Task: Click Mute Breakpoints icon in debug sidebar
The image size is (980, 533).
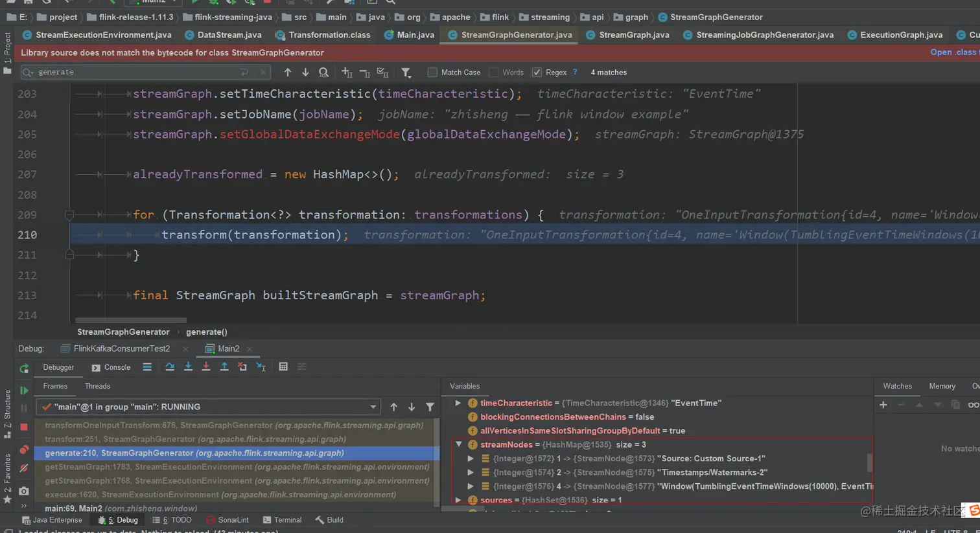Action: click(x=24, y=468)
